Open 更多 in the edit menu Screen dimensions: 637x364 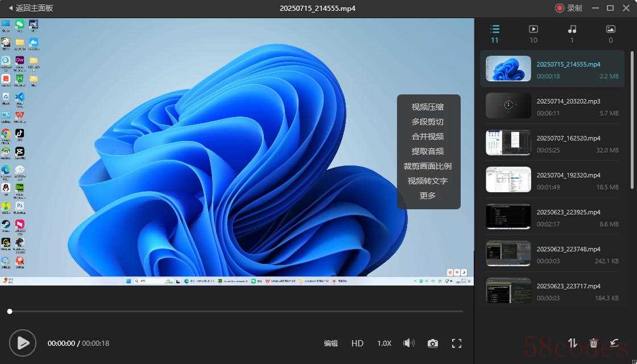point(427,196)
